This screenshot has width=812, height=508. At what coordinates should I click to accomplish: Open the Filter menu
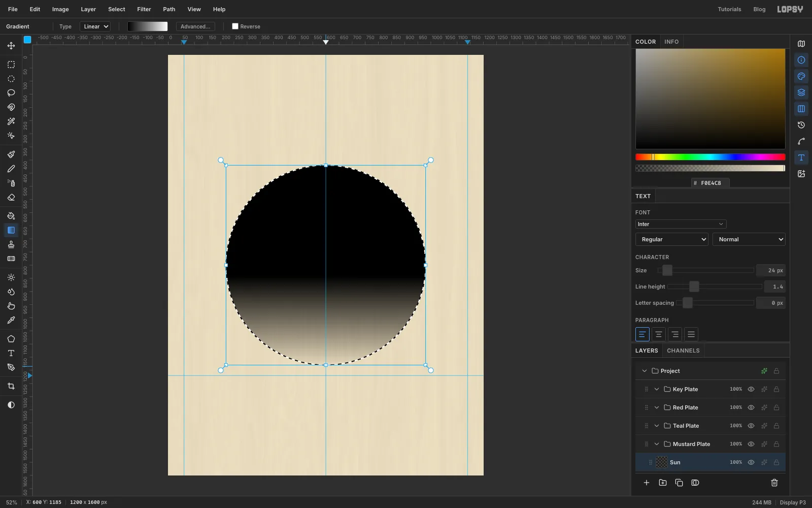click(x=144, y=9)
